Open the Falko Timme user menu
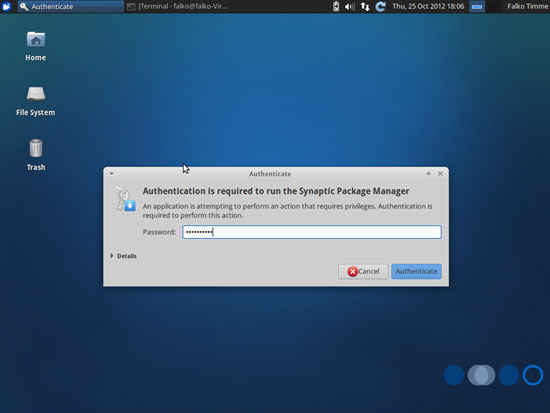Viewport: 550px width, 413px height. pos(527,6)
